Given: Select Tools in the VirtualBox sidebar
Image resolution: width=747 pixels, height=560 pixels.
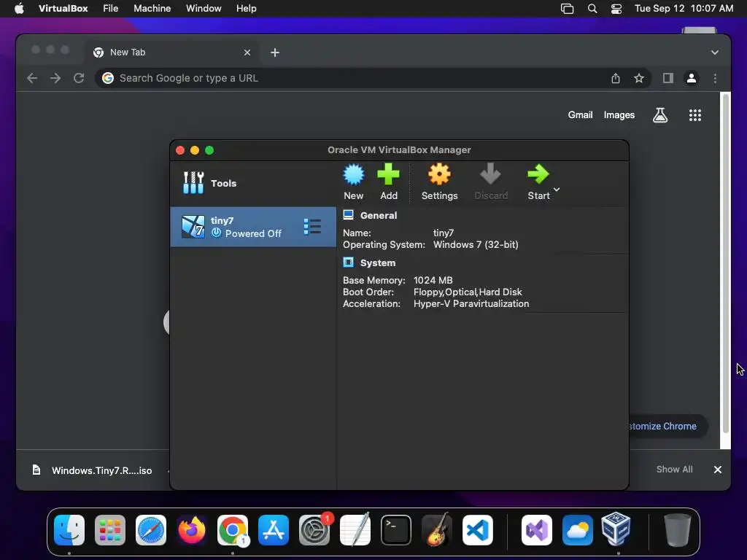Looking at the screenshot, I should tap(253, 183).
